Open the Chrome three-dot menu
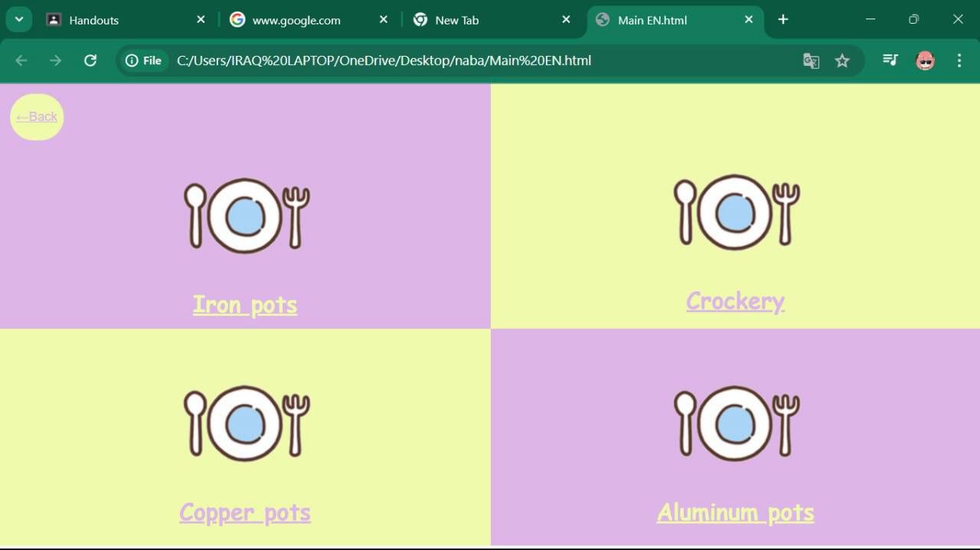980x550 pixels. 959,60
